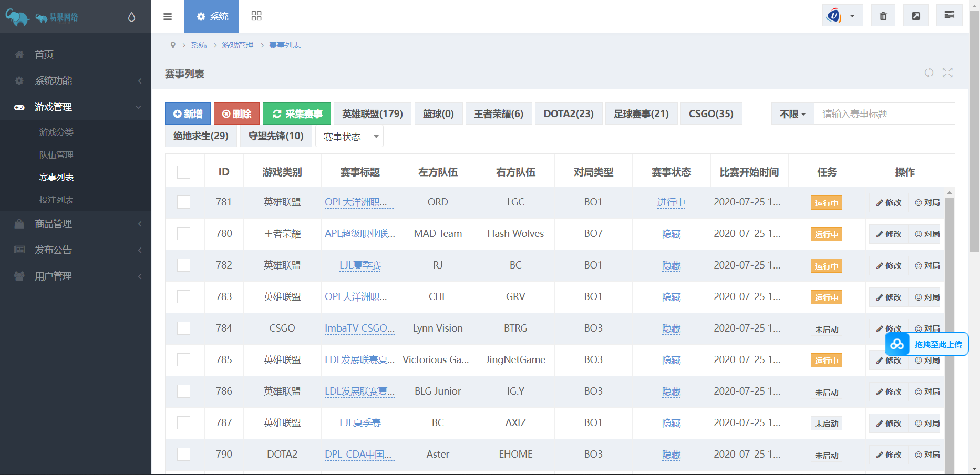The width and height of the screenshot is (980, 475).
Task: Select the 系统 top tab
Action: coord(212,16)
